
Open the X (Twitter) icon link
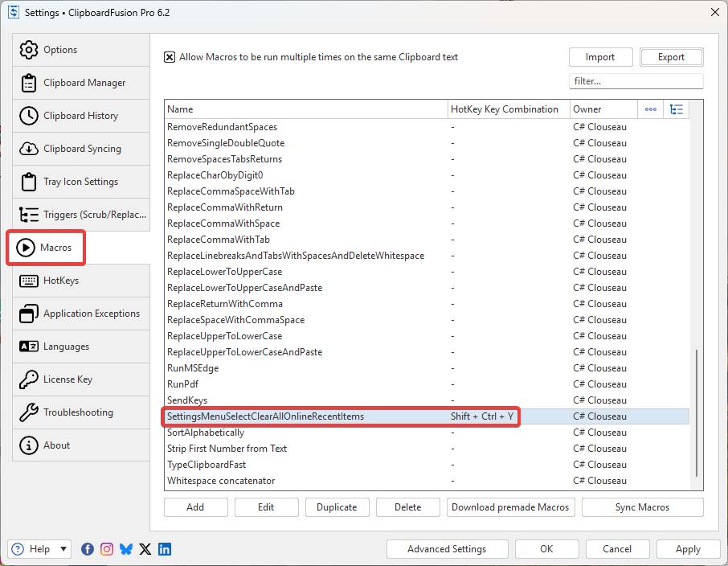145,549
